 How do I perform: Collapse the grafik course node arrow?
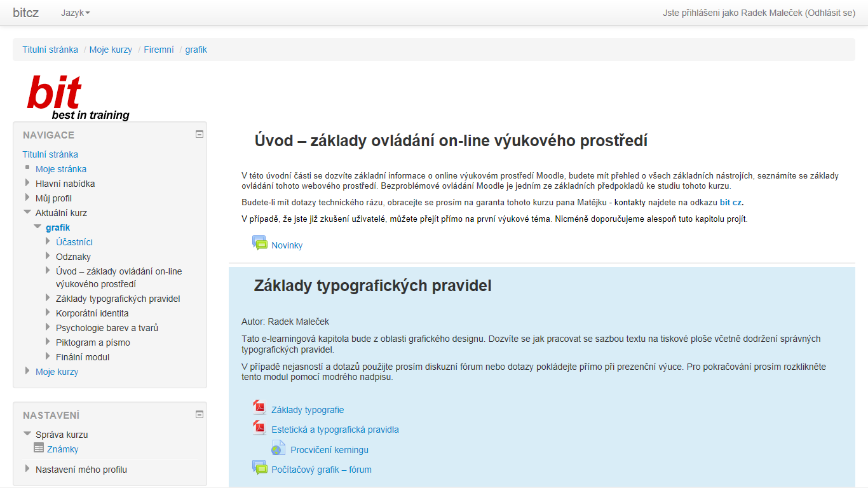[38, 227]
